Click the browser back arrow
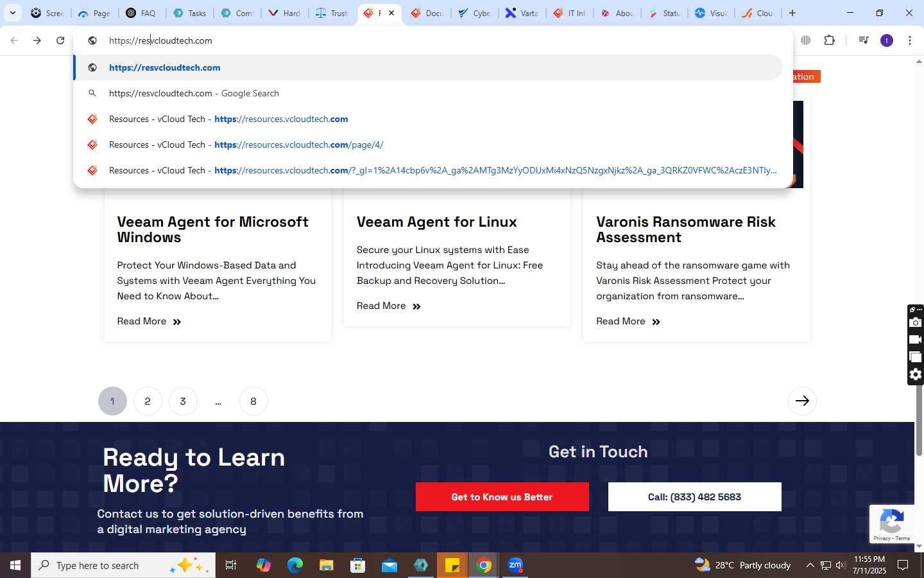This screenshot has height=578, width=924. [x=14, y=40]
